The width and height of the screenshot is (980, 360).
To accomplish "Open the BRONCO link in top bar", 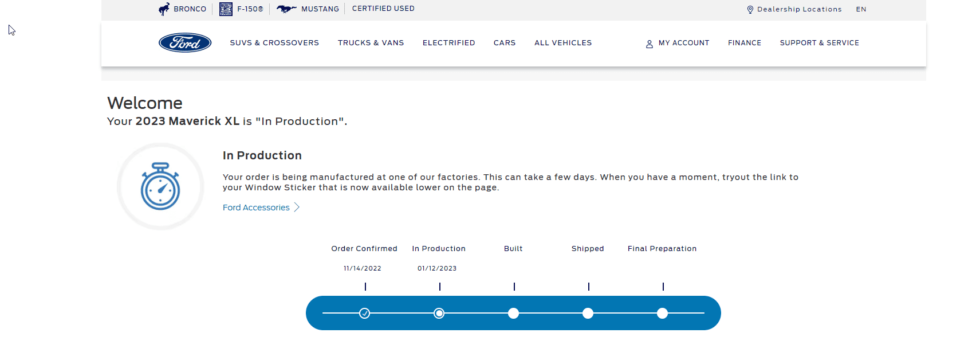I will pos(190,9).
